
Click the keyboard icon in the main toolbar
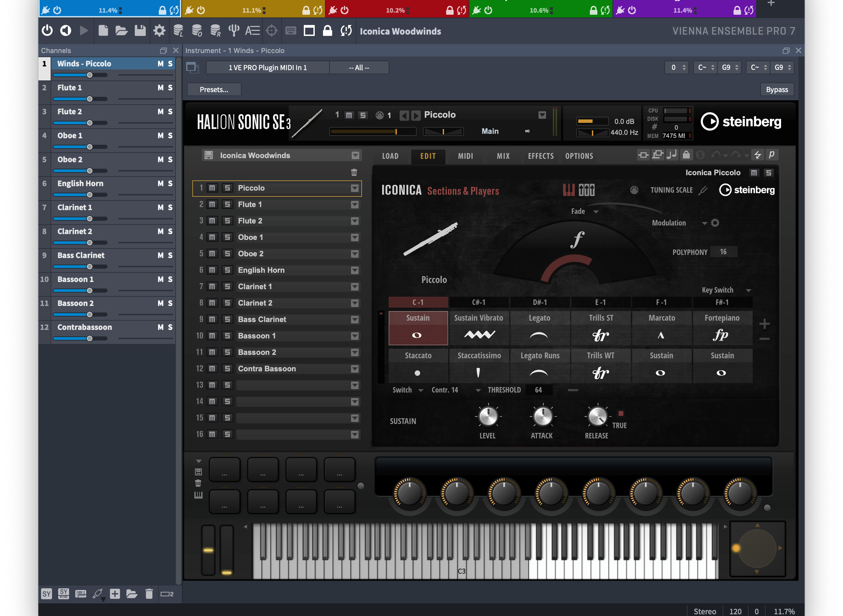(291, 30)
